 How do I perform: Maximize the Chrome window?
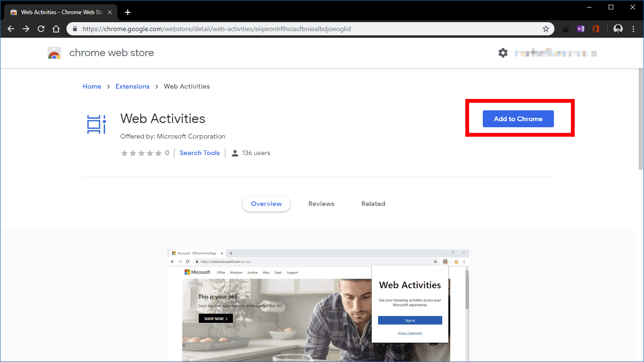coord(611,7)
